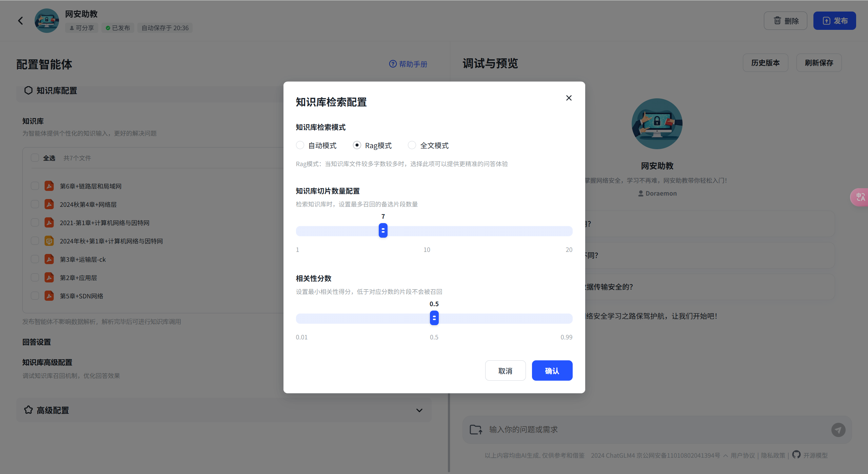Screen dimensions: 868x474
Task: Click the 知识库高级配置 heading
Action: click(x=47, y=362)
